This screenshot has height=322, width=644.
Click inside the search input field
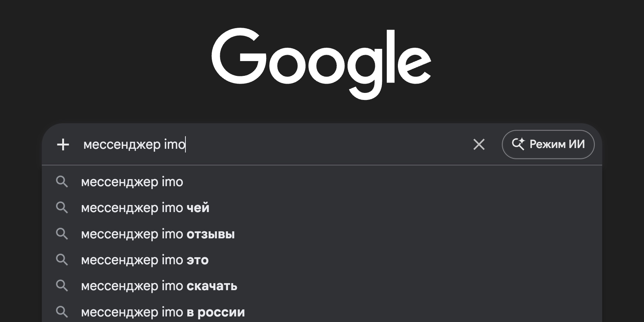coord(259,145)
